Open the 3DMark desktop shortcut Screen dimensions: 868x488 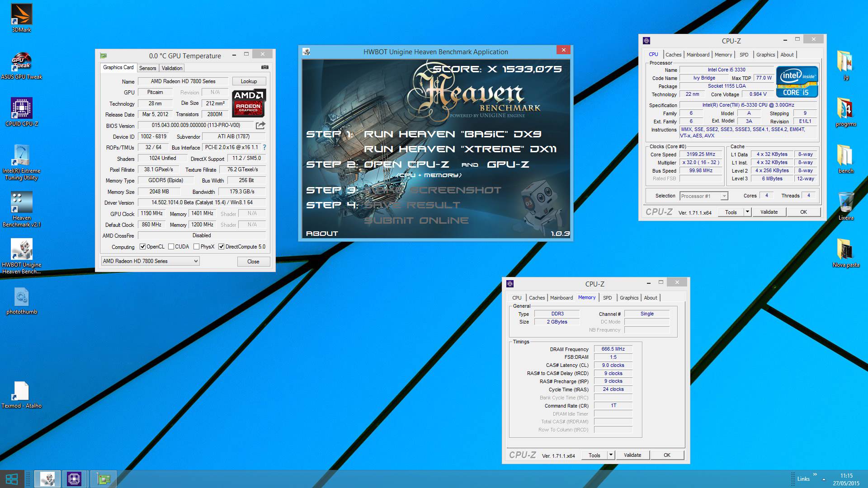pos(21,18)
